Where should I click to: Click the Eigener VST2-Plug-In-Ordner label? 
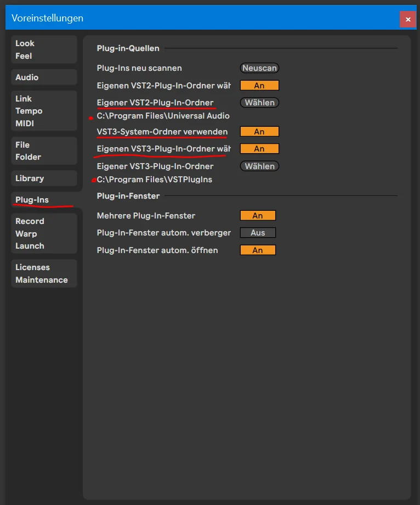click(155, 103)
